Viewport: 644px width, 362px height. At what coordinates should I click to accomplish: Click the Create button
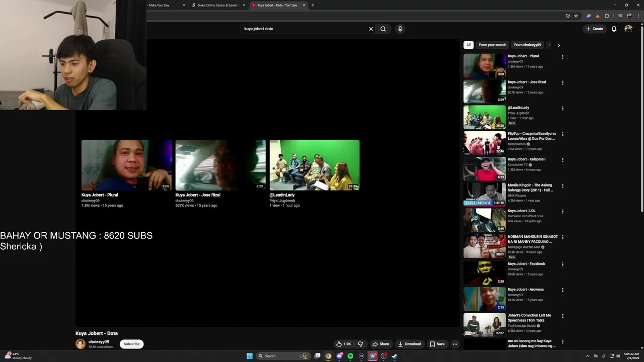point(594,29)
